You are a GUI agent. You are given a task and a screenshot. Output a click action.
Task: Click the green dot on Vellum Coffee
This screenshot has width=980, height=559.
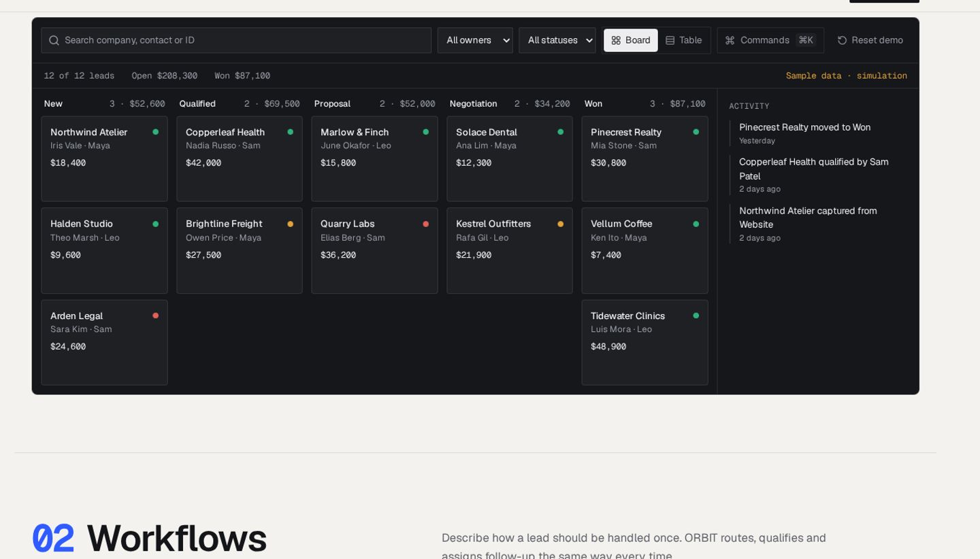pyautogui.click(x=696, y=224)
